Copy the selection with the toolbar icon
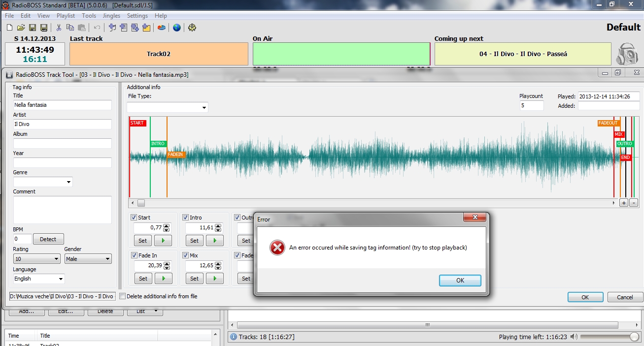 pyautogui.click(x=70, y=28)
